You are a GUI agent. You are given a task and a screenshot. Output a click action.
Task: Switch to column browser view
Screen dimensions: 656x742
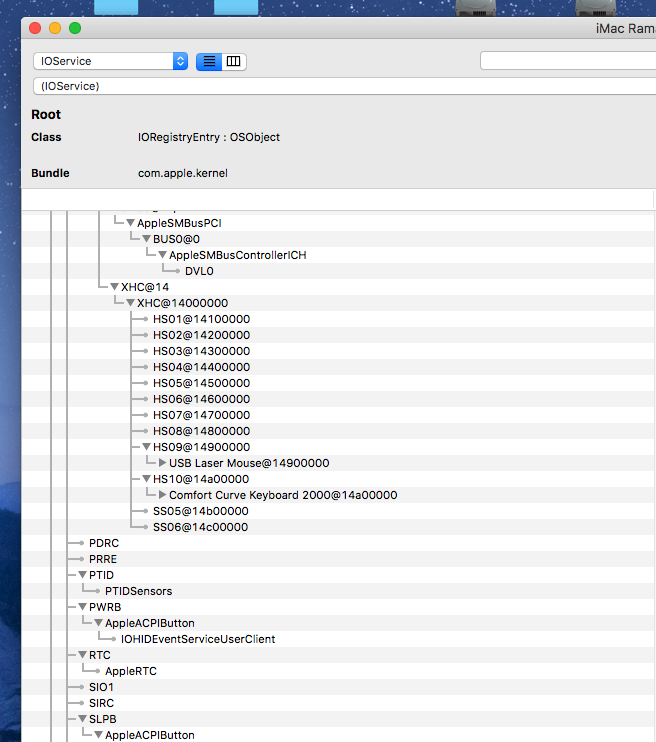[x=234, y=62]
